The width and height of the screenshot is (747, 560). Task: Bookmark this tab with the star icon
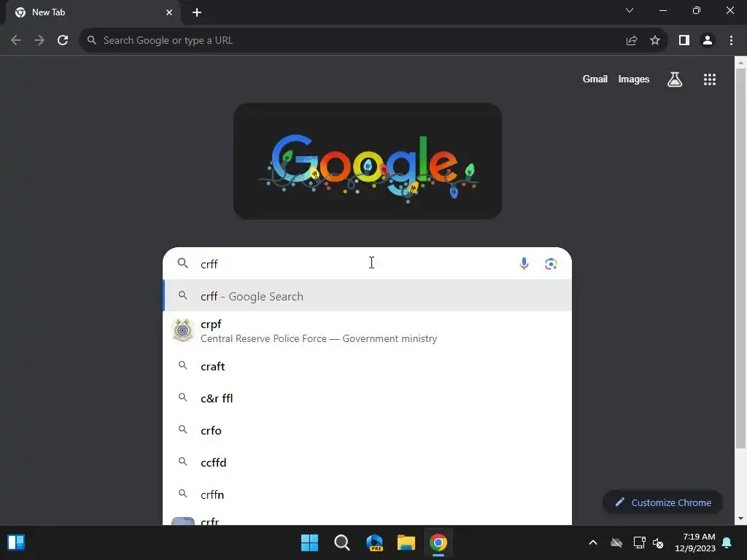point(655,41)
